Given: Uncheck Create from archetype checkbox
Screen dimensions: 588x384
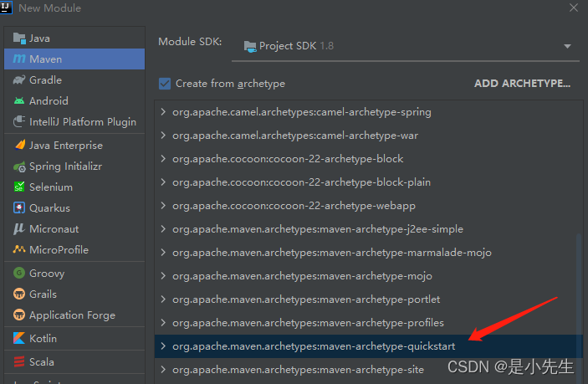Looking at the screenshot, I should [x=165, y=84].
